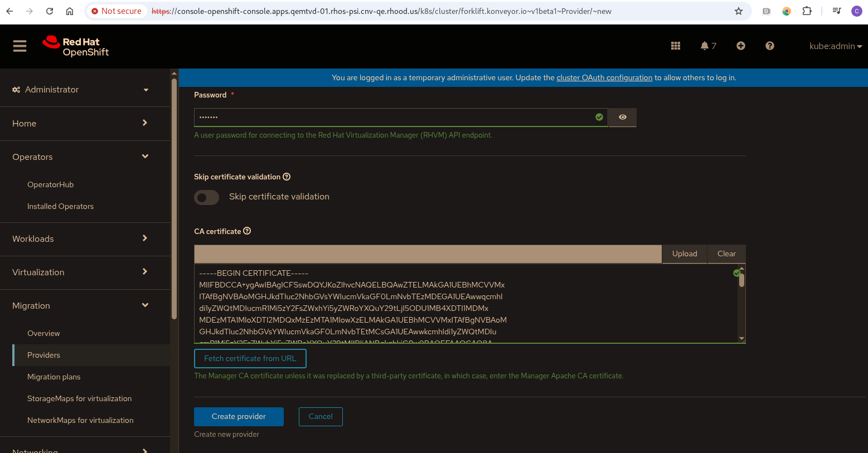Upload a CA certificate file
Viewport: 868px width, 453px height.
685,254
